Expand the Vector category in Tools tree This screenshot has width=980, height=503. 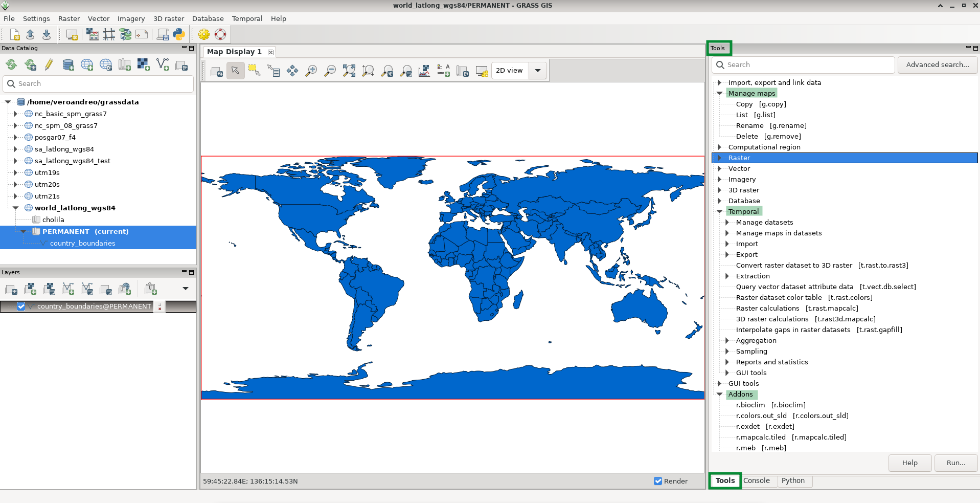719,168
